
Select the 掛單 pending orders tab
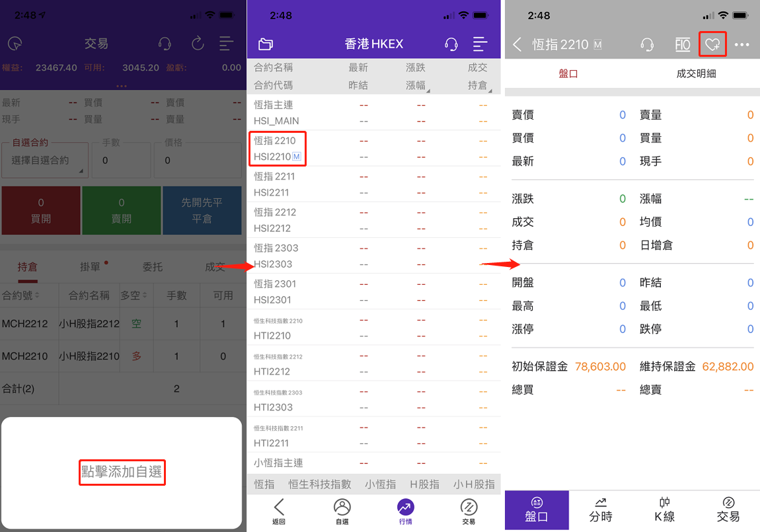90,267
